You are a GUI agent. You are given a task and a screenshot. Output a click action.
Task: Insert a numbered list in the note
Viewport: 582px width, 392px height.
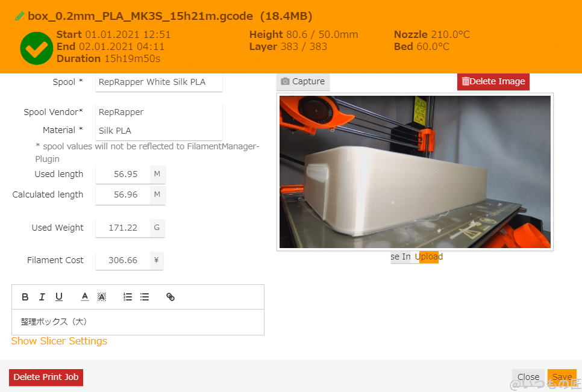click(x=128, y=297)
